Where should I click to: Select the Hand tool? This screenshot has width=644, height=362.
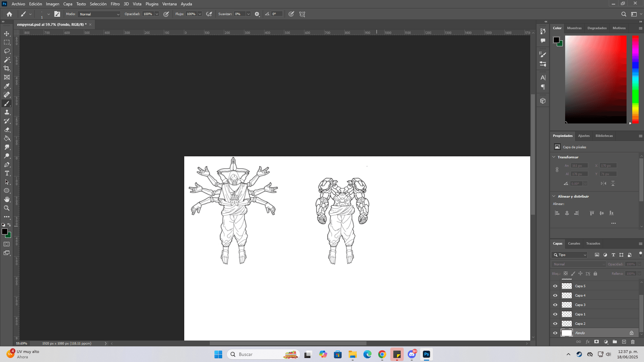tap(7, 199)
